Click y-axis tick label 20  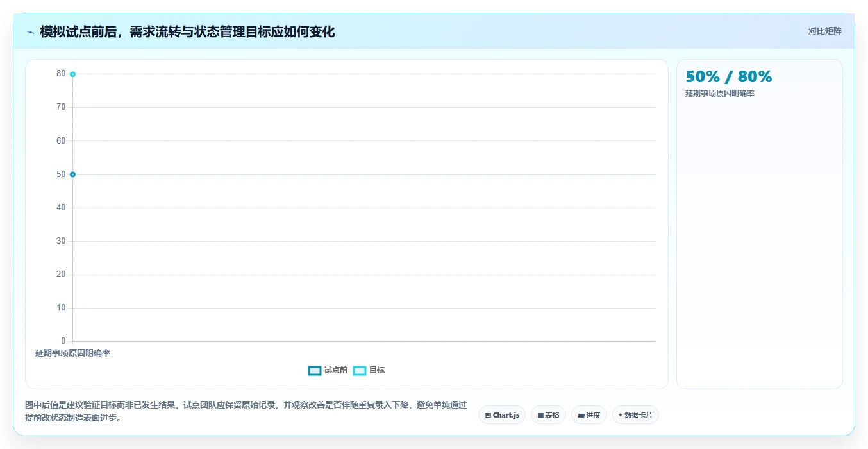point(61,275)
